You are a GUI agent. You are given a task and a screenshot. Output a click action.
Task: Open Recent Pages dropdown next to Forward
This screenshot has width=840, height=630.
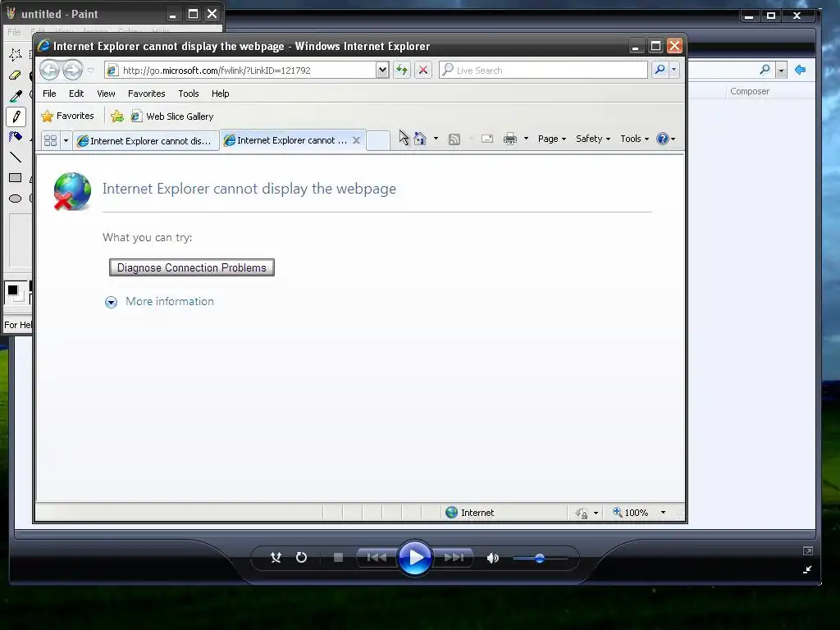tap(90, 71)
